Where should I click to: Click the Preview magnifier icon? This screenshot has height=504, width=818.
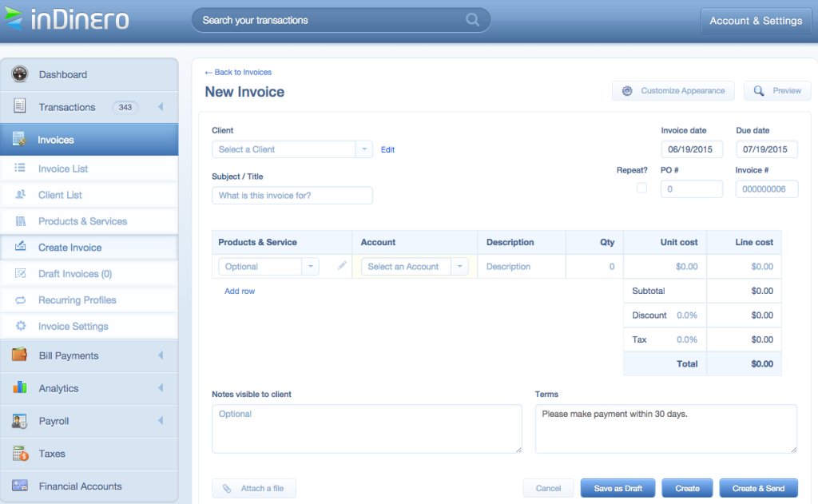[759, 91]
